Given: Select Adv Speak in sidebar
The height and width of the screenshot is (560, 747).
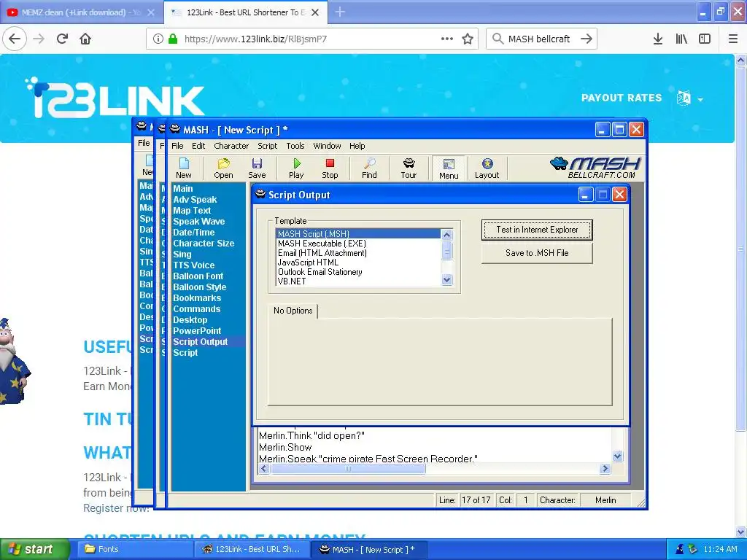Looking at the screenshot, I should 195,200.
